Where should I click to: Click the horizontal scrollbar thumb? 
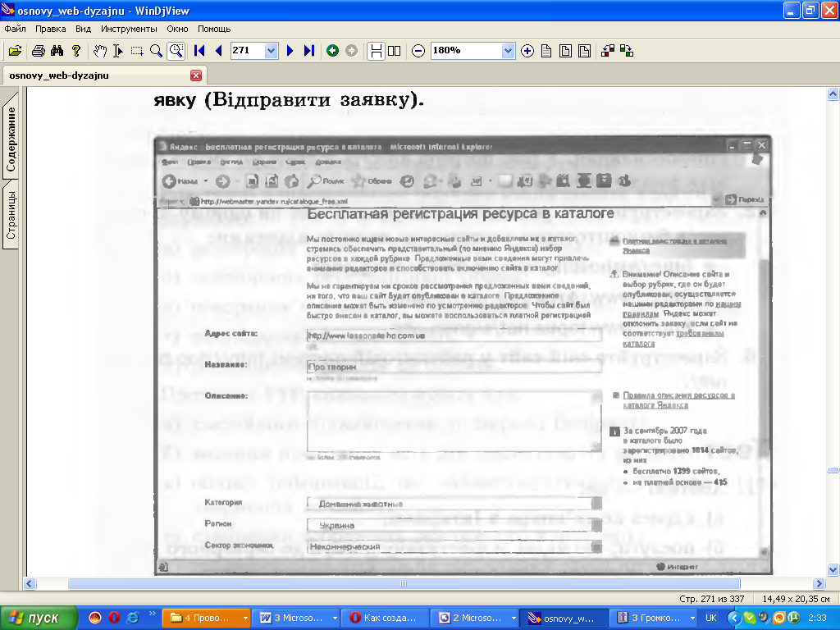(x=404, y=583)
